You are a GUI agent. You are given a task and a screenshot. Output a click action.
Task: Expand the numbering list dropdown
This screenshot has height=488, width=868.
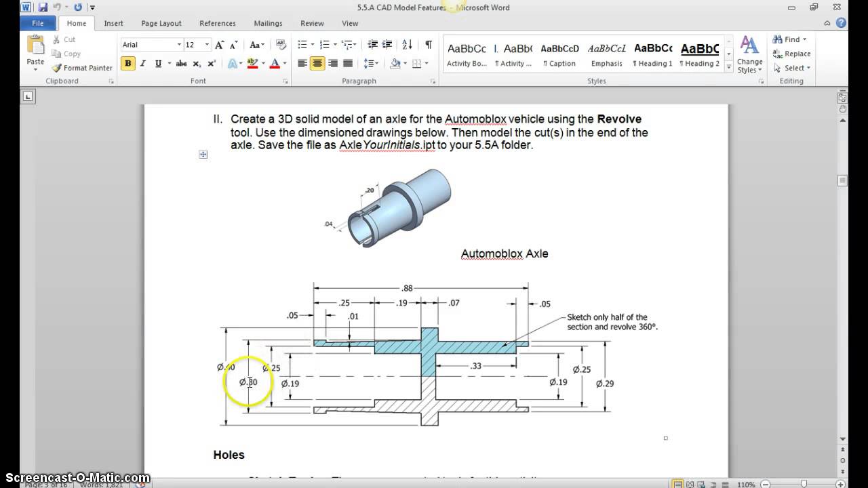tap(334, 45)
